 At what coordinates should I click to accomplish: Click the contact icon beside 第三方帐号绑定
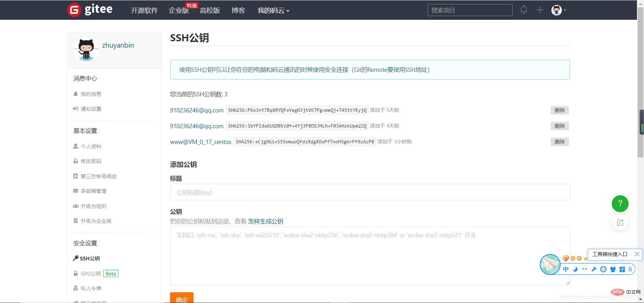[75, 176]
